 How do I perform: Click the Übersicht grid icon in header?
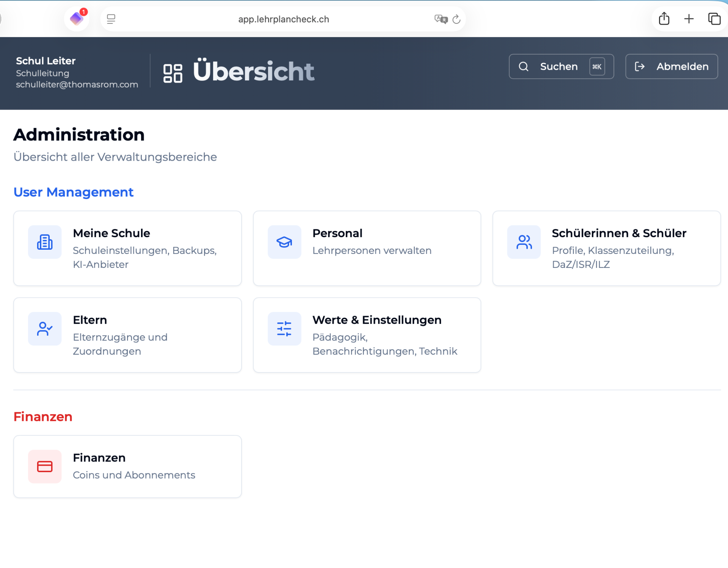tap(173, 73)
